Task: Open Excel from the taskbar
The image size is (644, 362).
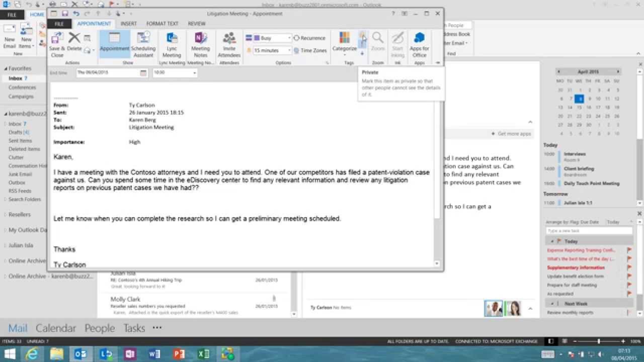Action: point(203,354)
